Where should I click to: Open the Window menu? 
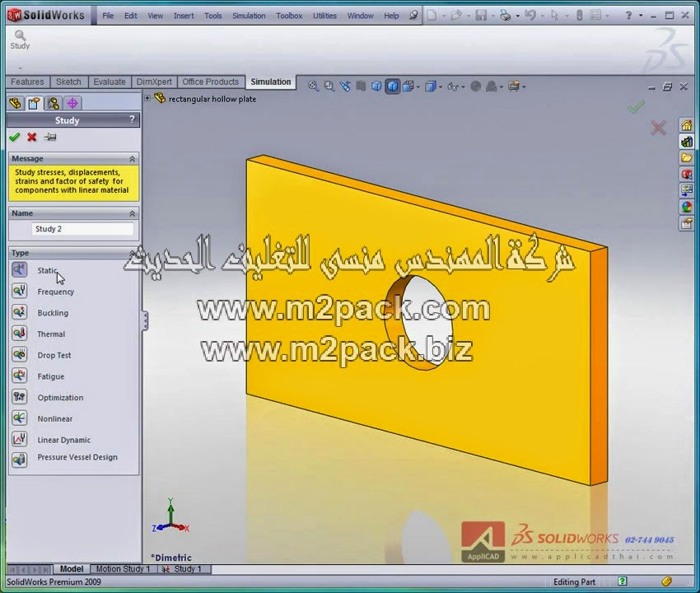point(360,16)
